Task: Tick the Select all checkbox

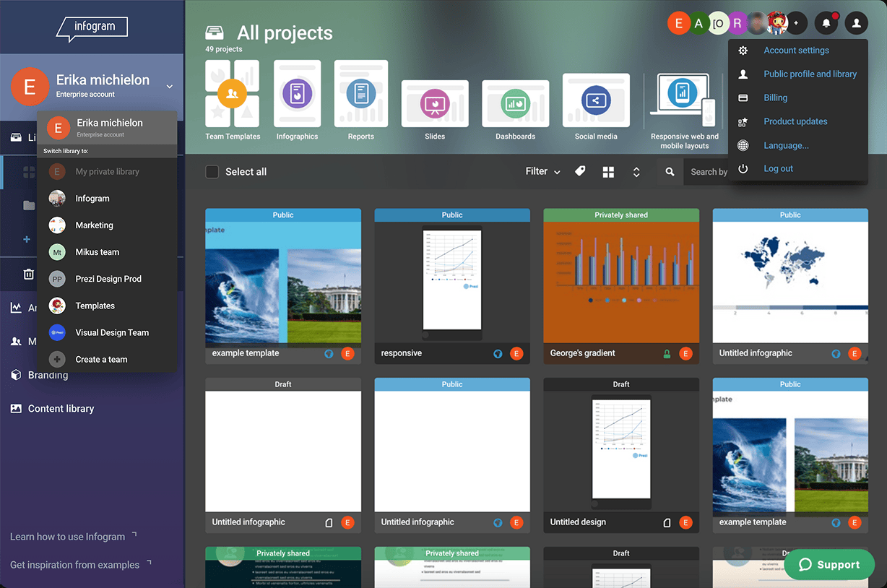Action: (212, 171)
